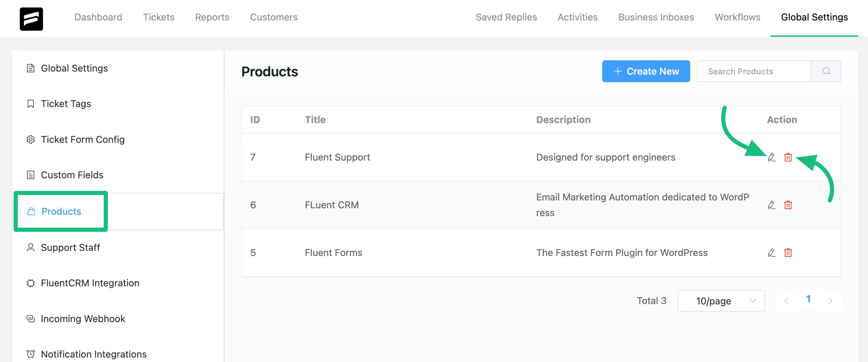Screen dimensions: 868x362
Task: Click the ID column header
Action: coord(255,120)
